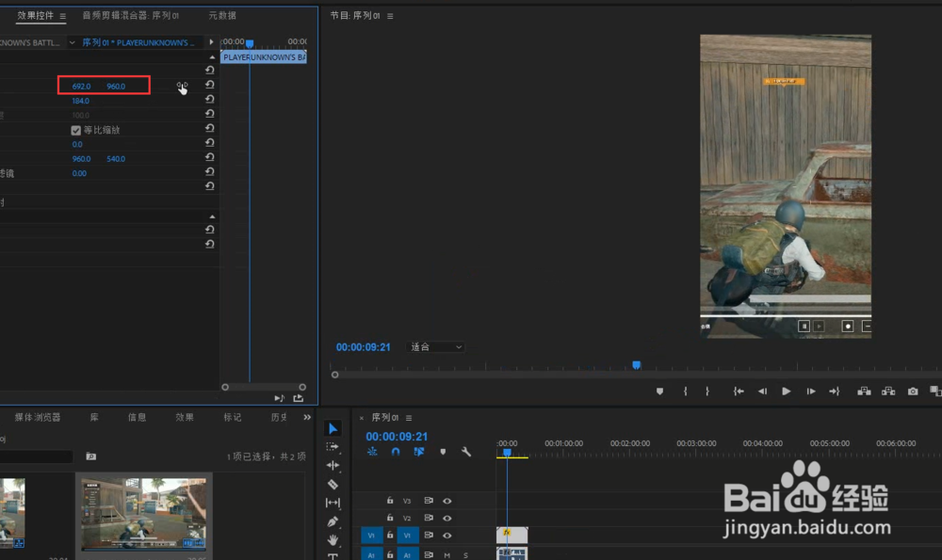The height and width of the screenshot is (560, 942).
Task: Click timeline timecode 00:00:09:21
Action: pos(397,437)
